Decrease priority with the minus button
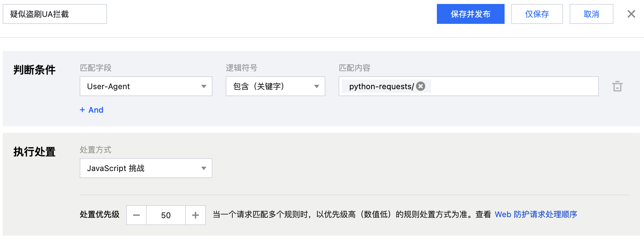The height and width of the screenshot is (240, 644). [x=136, y=215]
